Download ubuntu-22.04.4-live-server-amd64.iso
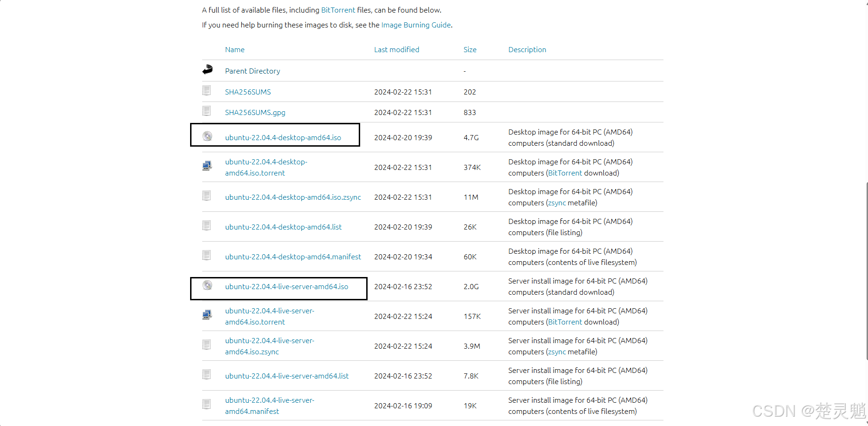868x426 pixels. (287, 287)
